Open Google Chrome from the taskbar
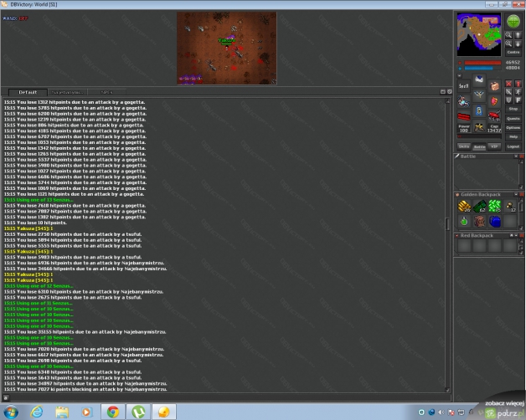 click(x=112, y=412)
